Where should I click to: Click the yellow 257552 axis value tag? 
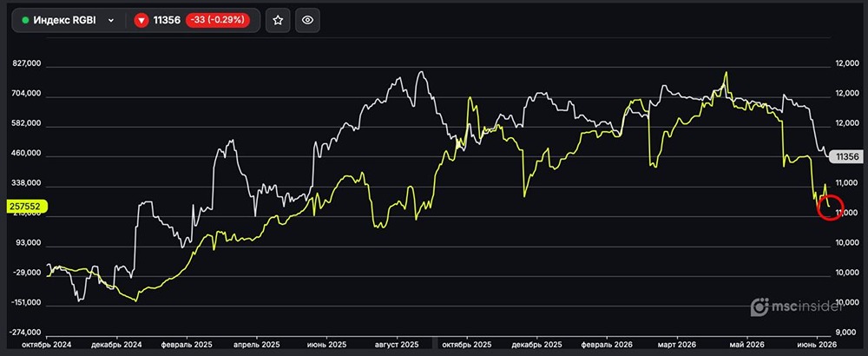(26, 206)
